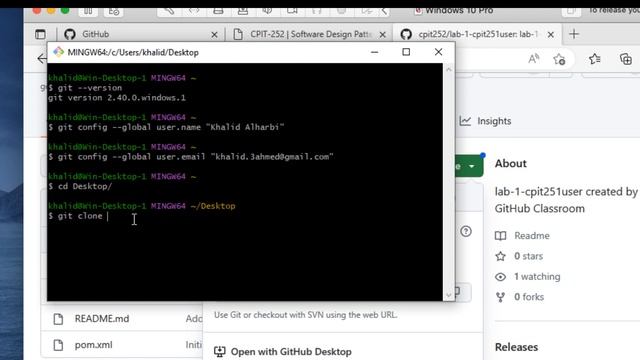Maximize the MINGW64 terminal window

coord(406,52)
